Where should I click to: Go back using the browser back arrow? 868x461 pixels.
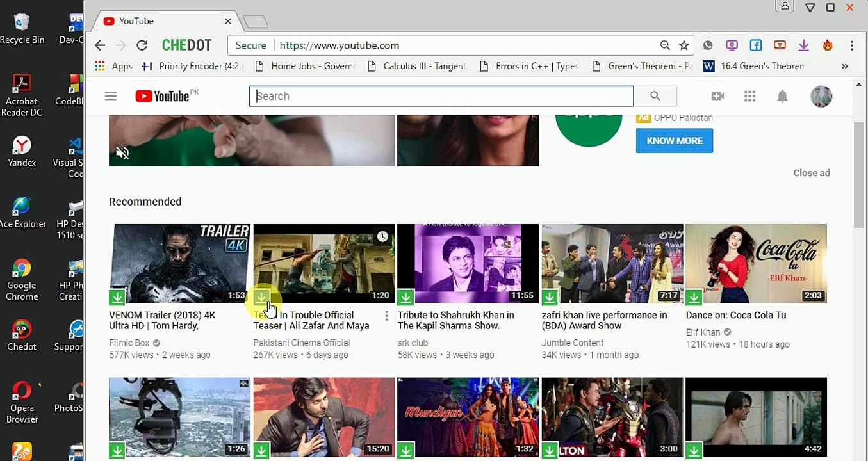point(100,45)
